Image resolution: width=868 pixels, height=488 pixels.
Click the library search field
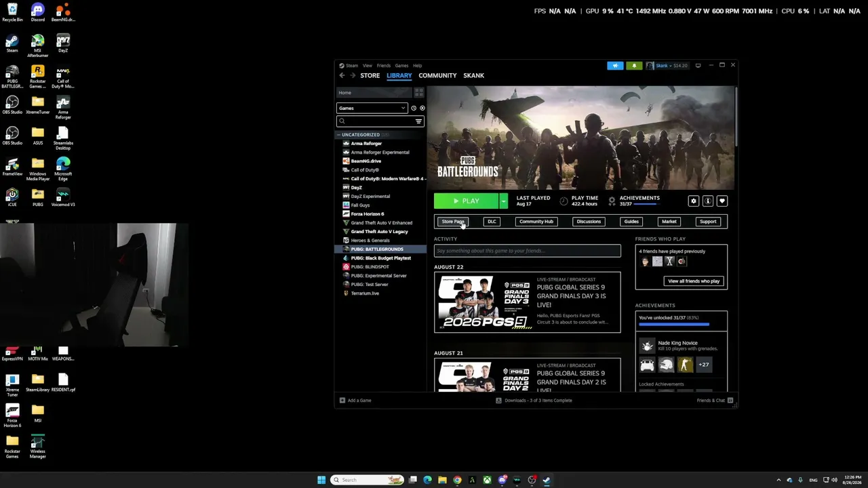[380, 121]
